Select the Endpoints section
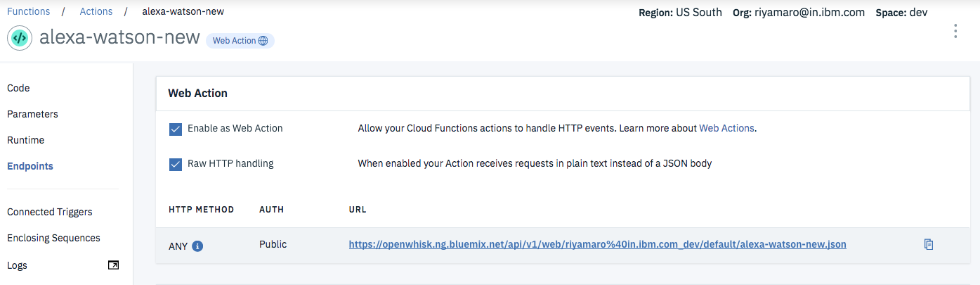 (30, 166)
